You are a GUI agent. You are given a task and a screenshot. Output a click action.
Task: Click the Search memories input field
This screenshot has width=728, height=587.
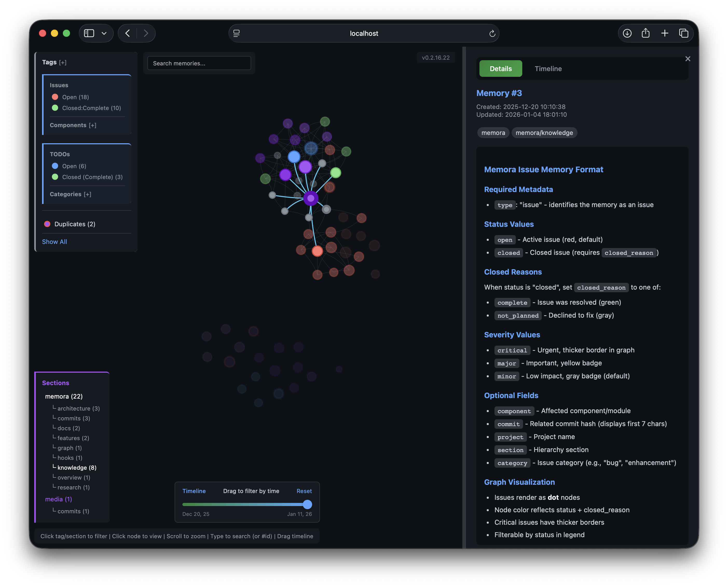[x=199, y=63]
